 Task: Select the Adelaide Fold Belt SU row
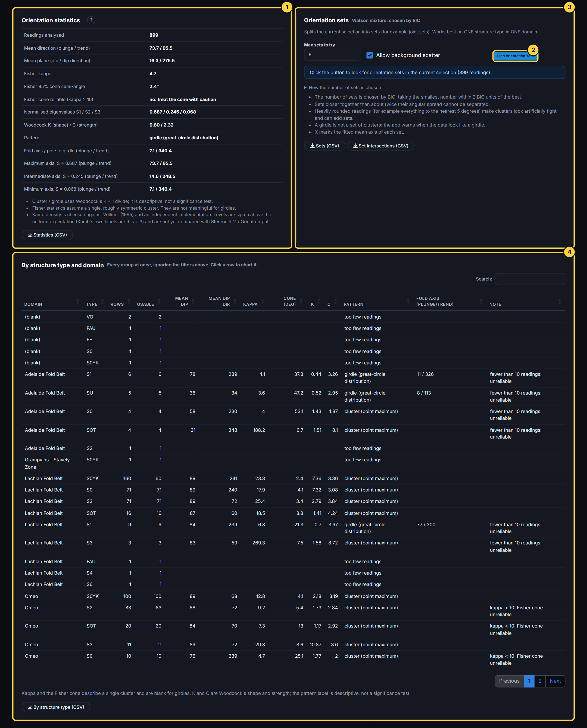click(x=293, y=396)
